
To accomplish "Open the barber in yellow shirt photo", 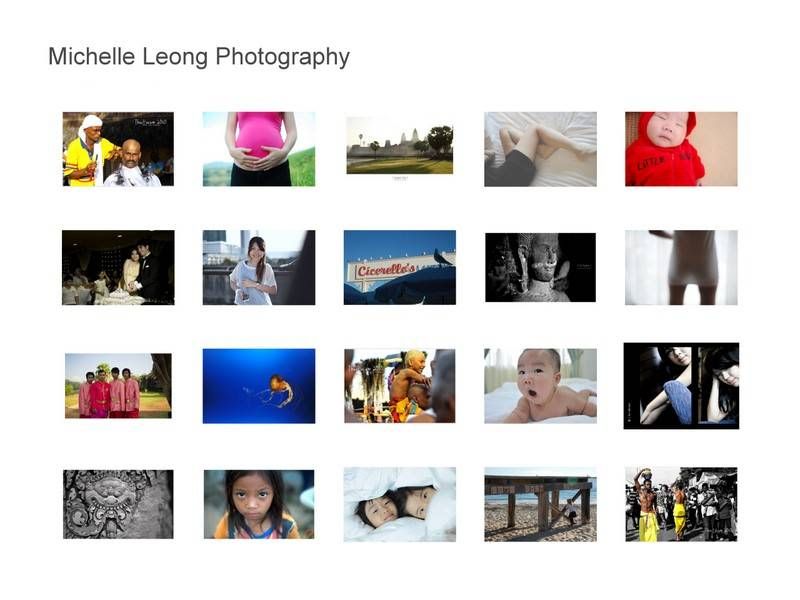I will point(118,149).
